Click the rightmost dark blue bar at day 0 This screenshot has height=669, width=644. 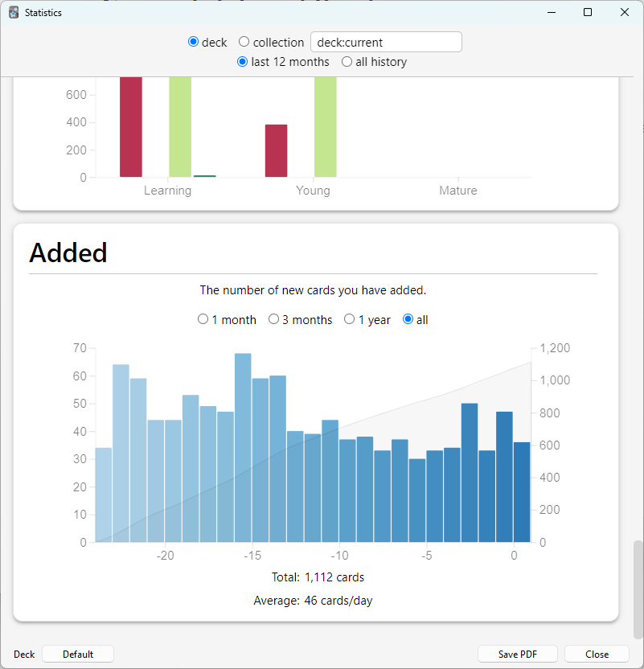pos(522,492)
